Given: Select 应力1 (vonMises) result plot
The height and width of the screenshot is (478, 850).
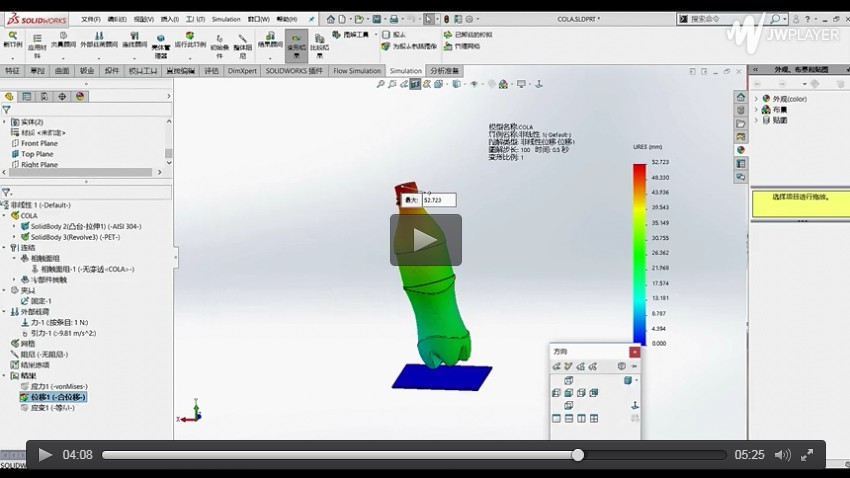Looking at the screenshot, I should pos(58,386).
